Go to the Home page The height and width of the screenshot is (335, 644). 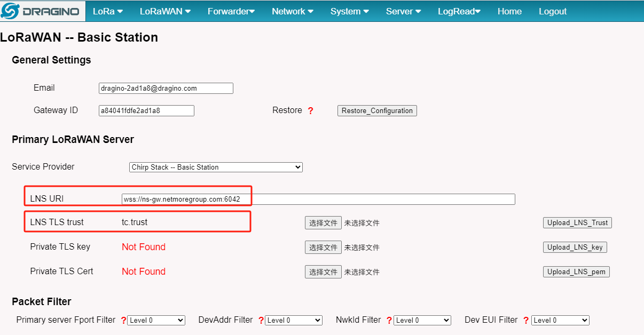tap(509, 11)
